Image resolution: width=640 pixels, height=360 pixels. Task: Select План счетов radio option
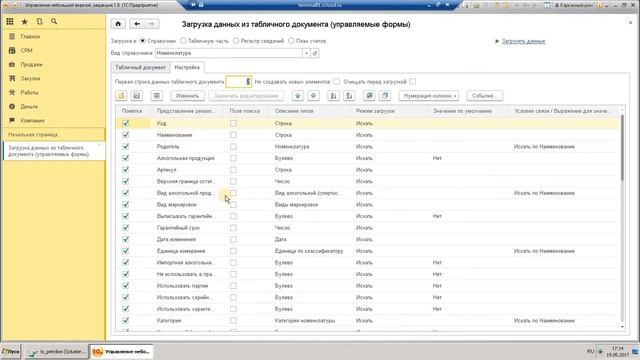click(x=291, y=41)
